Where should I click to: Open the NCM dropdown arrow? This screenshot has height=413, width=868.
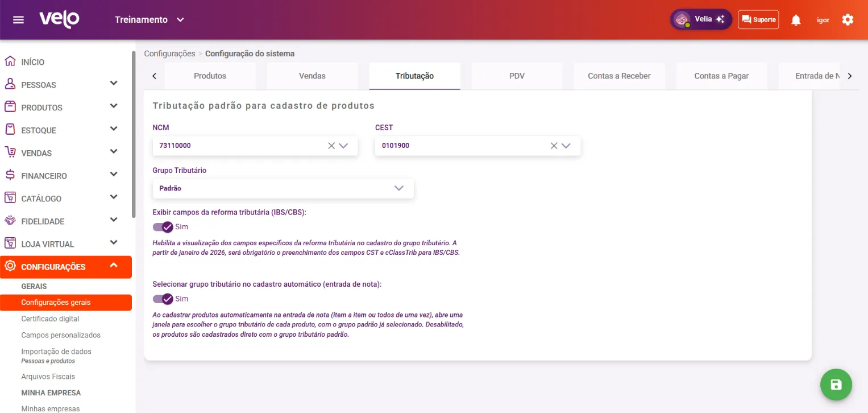343,146
